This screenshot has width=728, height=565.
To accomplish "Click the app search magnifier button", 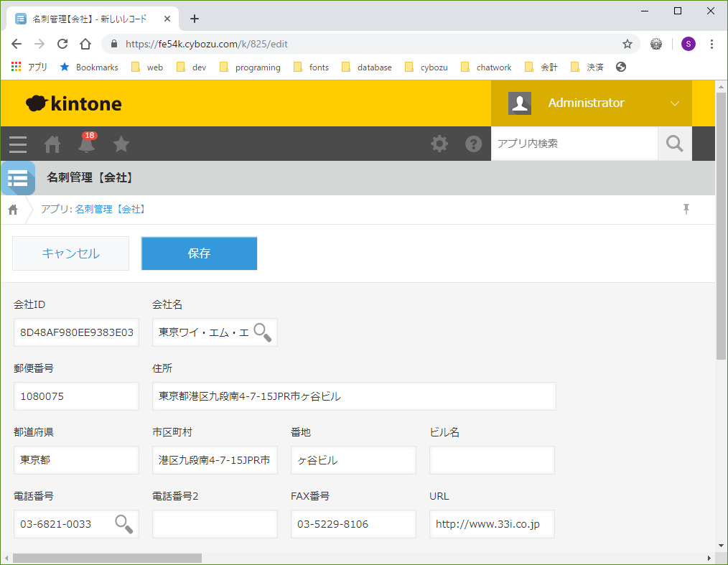I will coord(675,144).
